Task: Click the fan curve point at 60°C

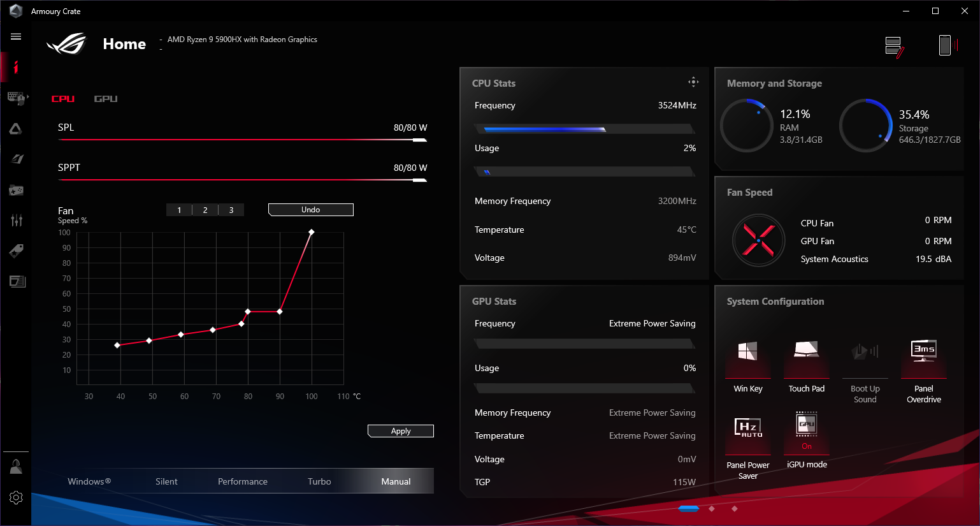Action: [x=181, y=334]
